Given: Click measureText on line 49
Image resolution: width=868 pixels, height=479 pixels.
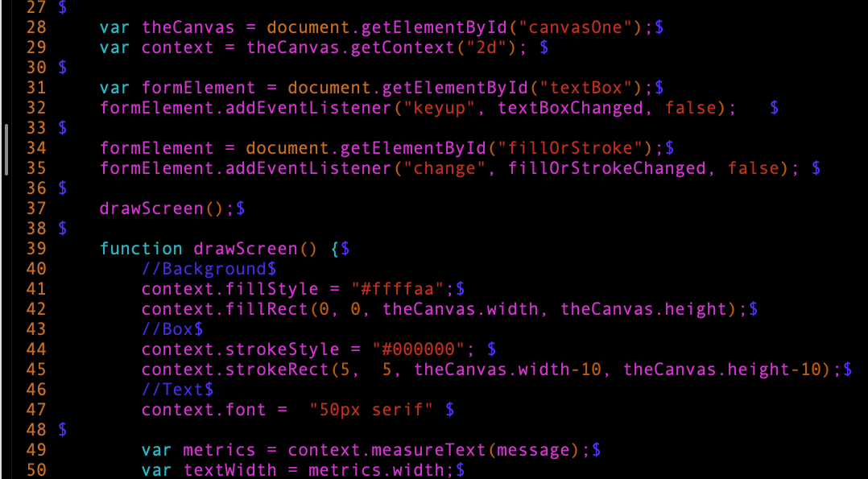Looking at the screenshot, I should click(430, 450).
